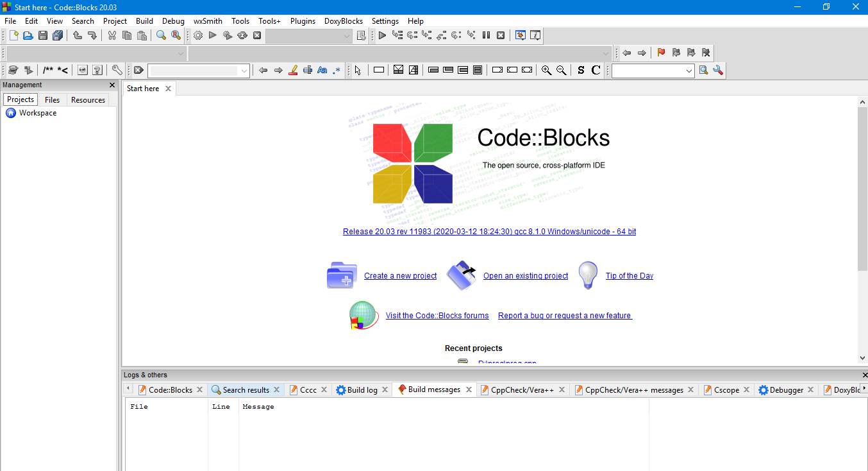Screen dimensions: 868x471
Task: Toggle regex (.*) search option
Action: (337, 70)
